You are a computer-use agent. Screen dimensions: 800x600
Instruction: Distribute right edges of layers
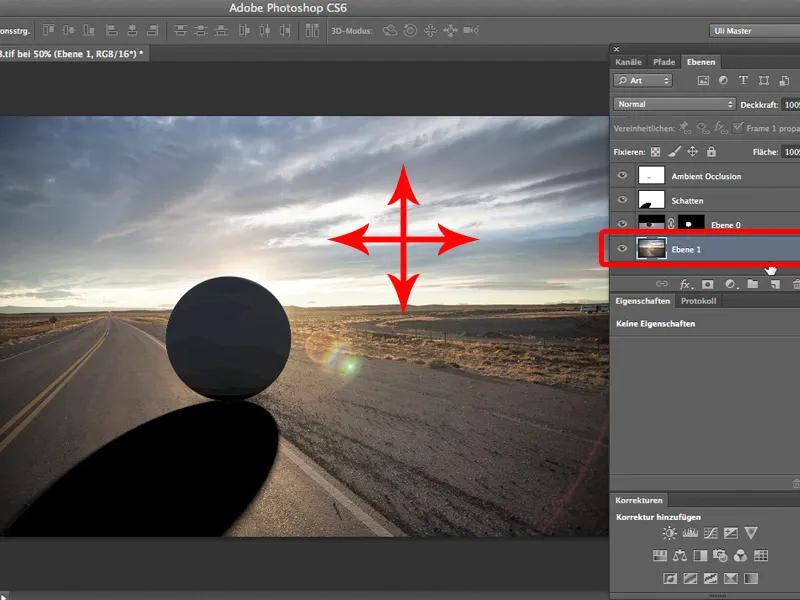pos(285,31)
